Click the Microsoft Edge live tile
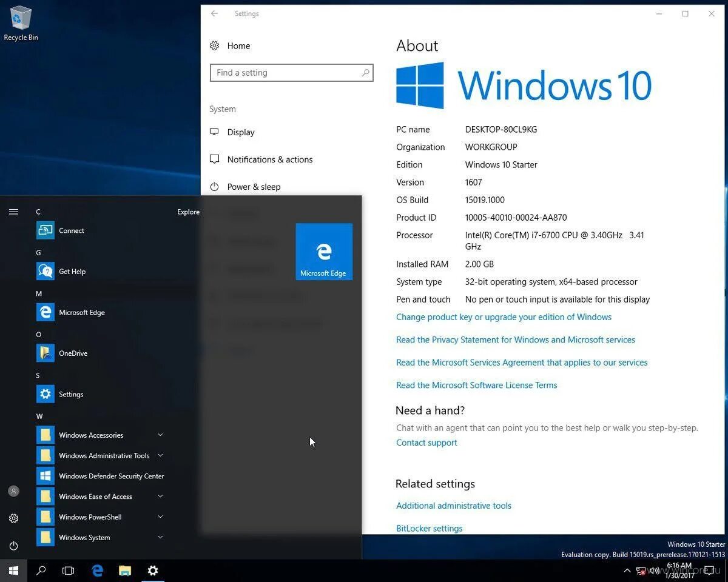728x582 pixels. coord(324,252)
